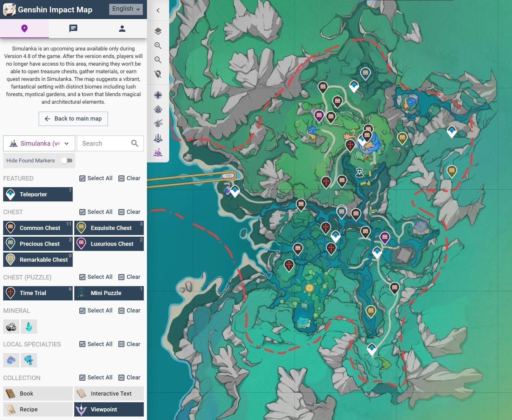Click the teleporter marker near the bridge

click(x=235, y=191)
